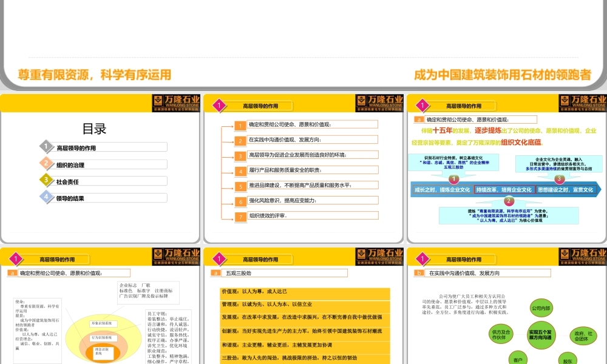Screen dimensions: 607x364
Task: Select the row starting 三股劲：敢为人先的闯劲
Action: (x=305, y=358)
